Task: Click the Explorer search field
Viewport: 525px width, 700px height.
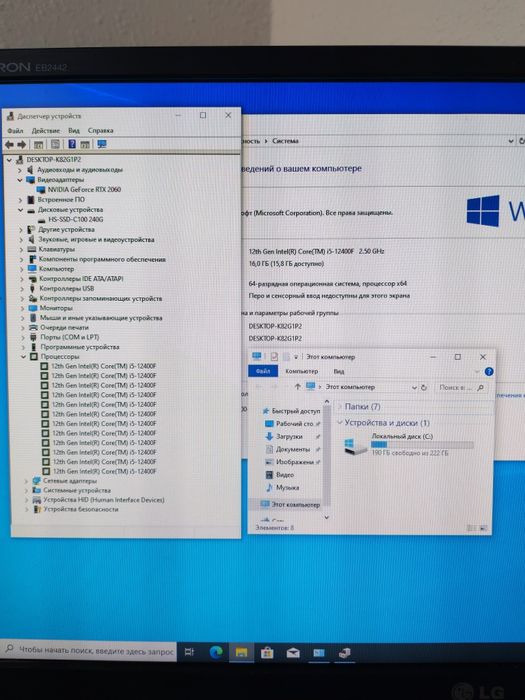Action: 462,388
